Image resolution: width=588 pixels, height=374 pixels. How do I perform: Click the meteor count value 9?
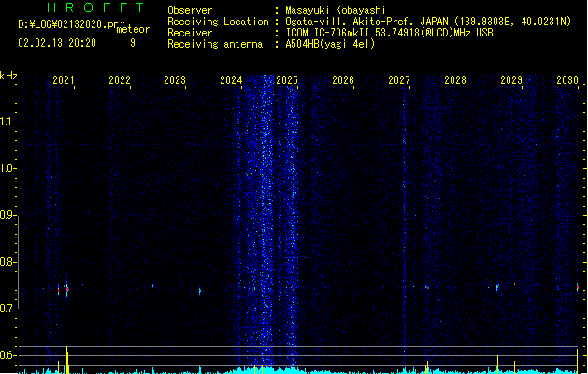click(x=133, y=43)
